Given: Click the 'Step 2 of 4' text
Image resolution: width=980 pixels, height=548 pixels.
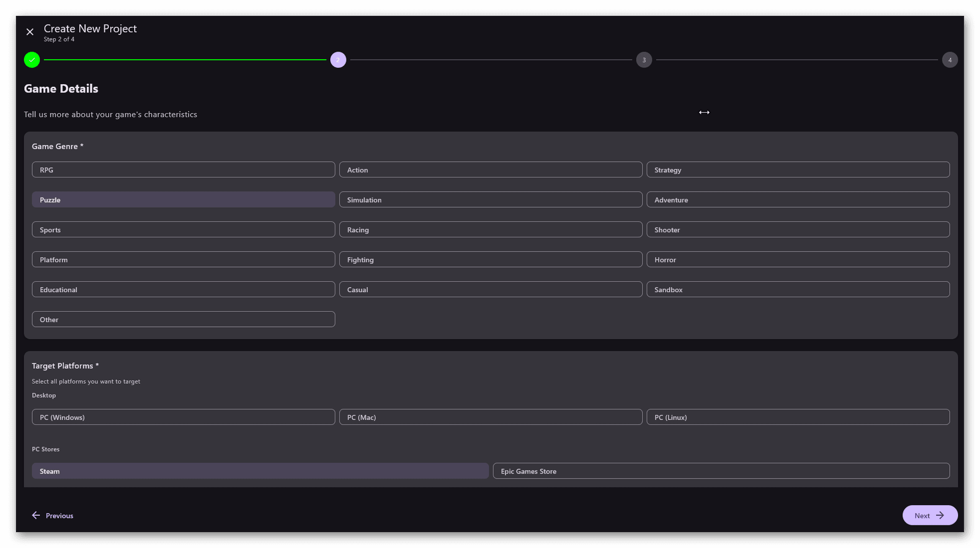Looking at the screenshot, I should 59,39.
